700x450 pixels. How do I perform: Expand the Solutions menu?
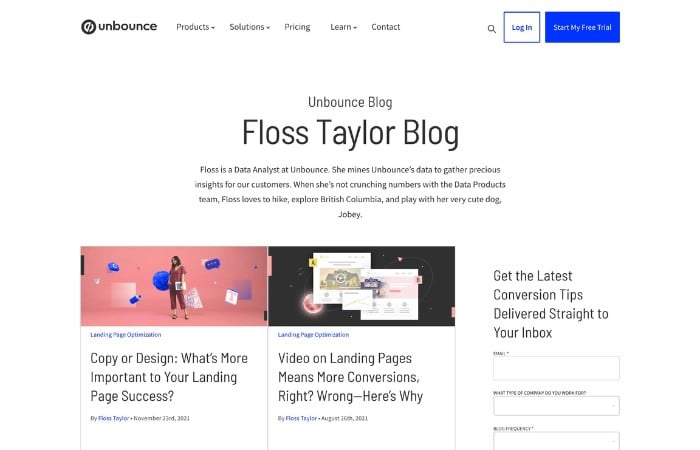pyautogui.click(x=250, y=27)
